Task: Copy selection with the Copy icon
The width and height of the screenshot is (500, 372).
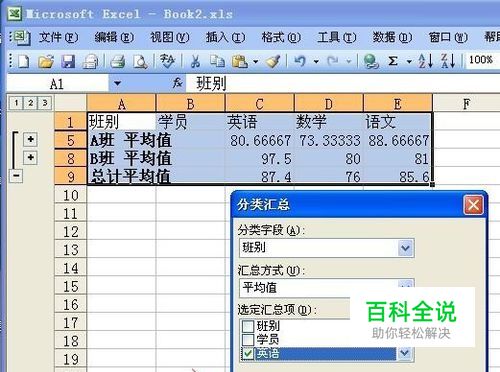Action: 217,61
